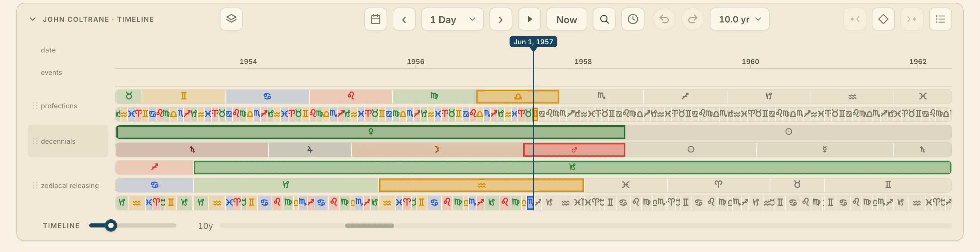980x252 pixels.
Task: Select the Scorpio profection period
Action: 601,96
